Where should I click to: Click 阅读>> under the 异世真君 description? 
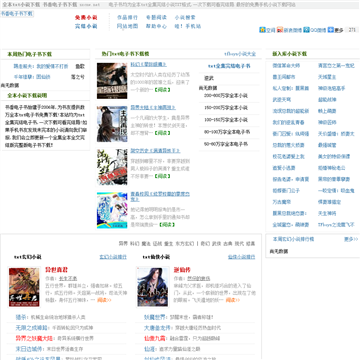click(104, 300)
